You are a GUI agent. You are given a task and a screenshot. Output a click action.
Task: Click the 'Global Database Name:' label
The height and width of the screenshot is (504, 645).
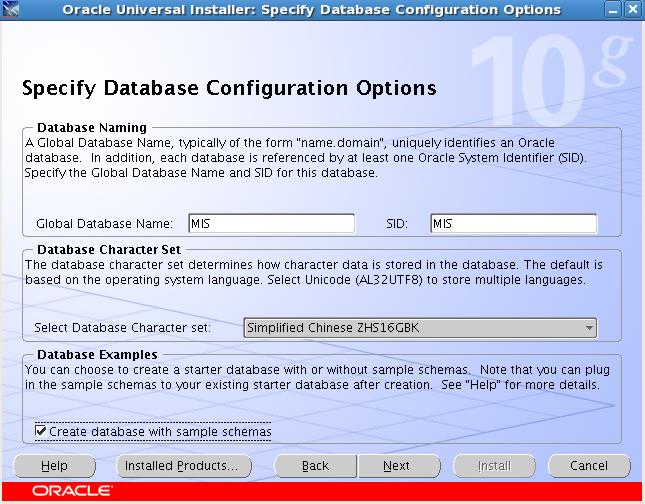[x=104, y=224]
